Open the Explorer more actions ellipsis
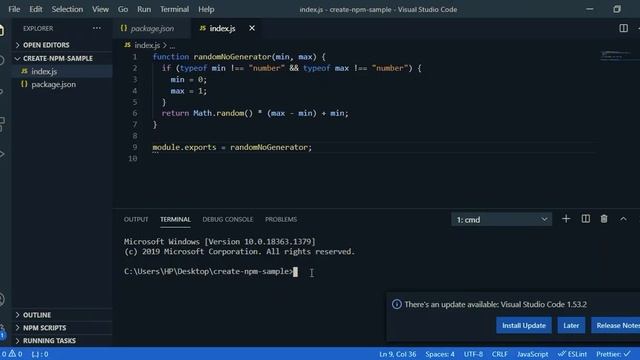This screenshot has width=640, height=360. (97, 28)
